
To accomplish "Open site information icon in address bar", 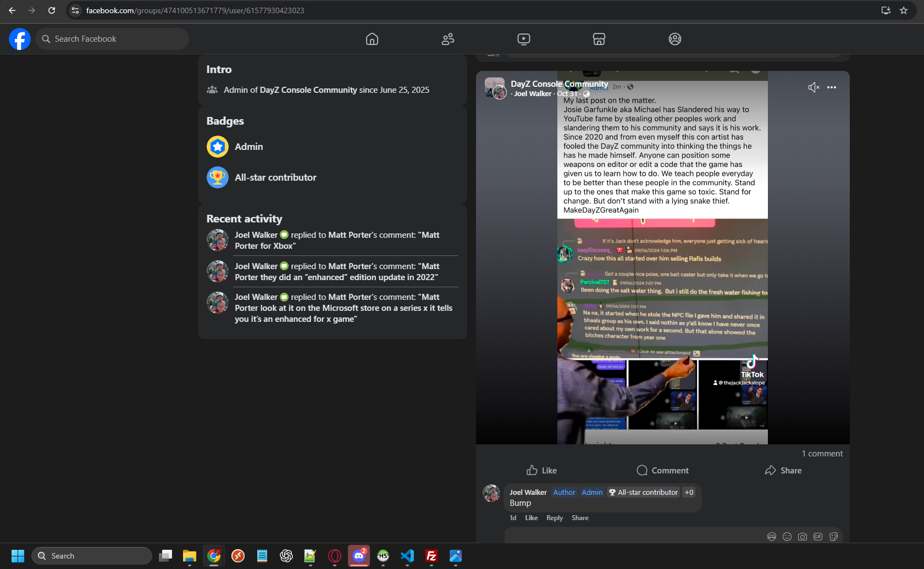I will 75,10.
